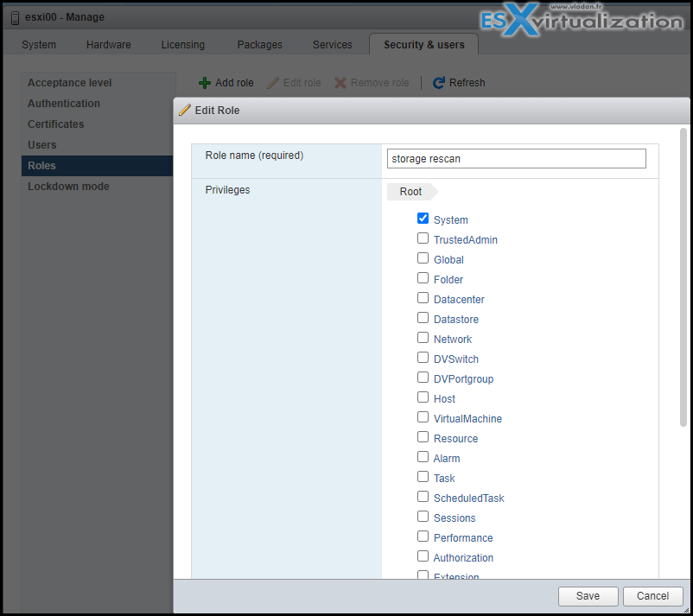
Task: Click the Save button
Action: tap(588, 596)
